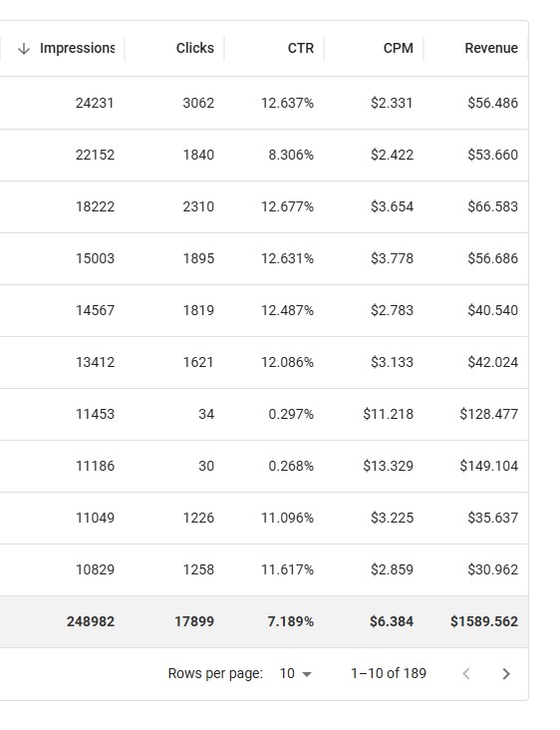The width and height of the screenshot is (560, 730).
Task: Sort by CPM column header
Action: coord(399,49)
